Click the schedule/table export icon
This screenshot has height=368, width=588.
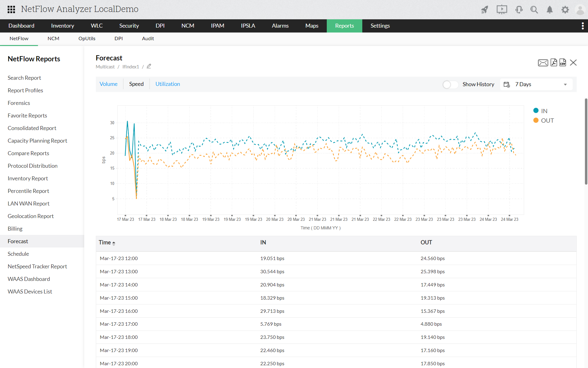562,63
